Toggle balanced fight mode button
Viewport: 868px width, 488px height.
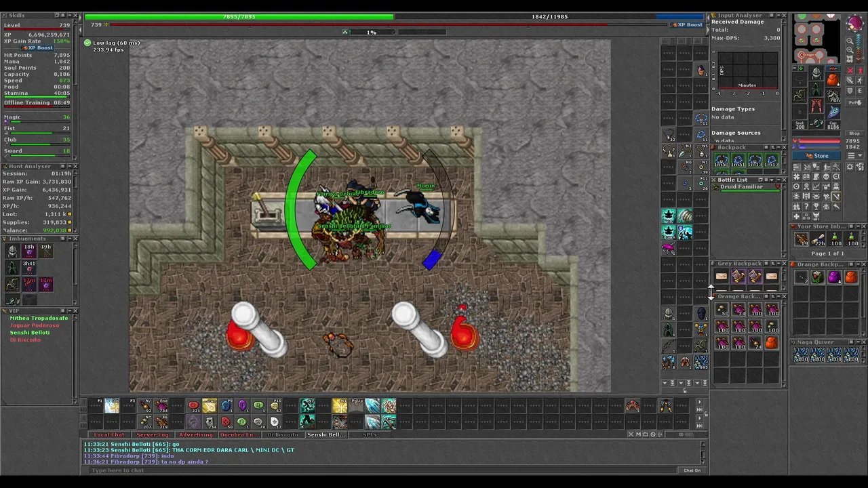pos(850,81)
